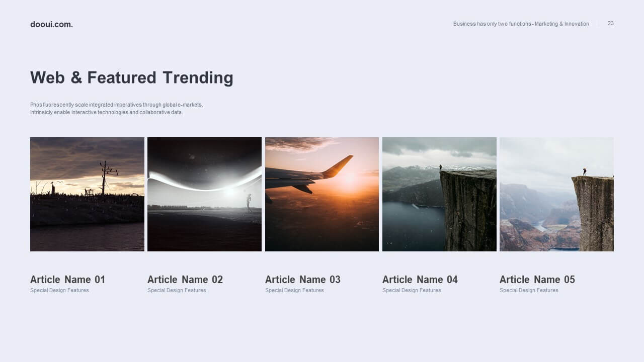
Task: Open the dark cliff over fjord photo
Action: click(439, 194)
